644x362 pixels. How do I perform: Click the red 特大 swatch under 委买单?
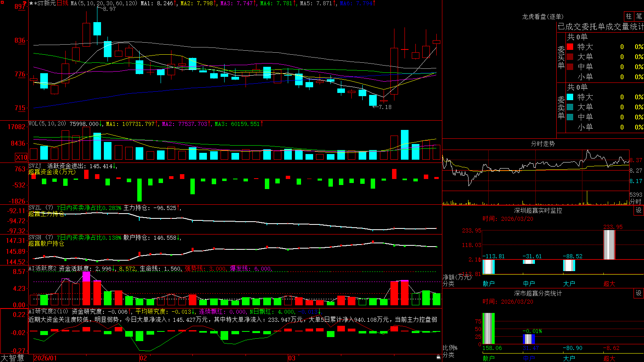(570, 47)
